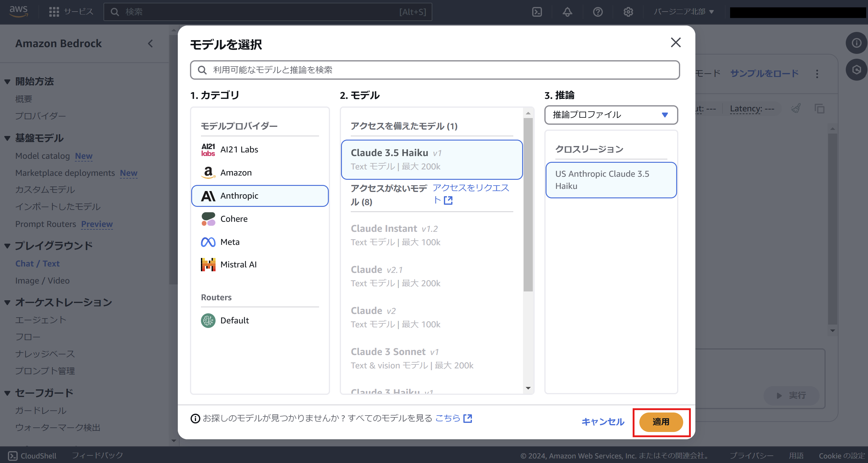Click the Meta provider icon
The height and width of the screenshot is (463, 868).
pos(208,242)
